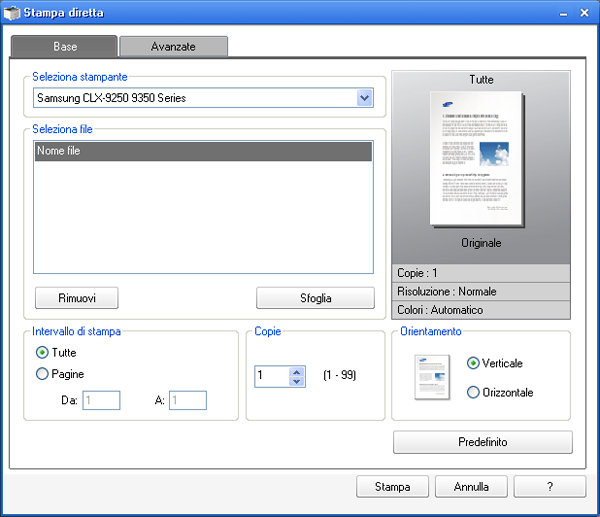
Task: Switch to the Avanzate tab
Action: (173, 47)
